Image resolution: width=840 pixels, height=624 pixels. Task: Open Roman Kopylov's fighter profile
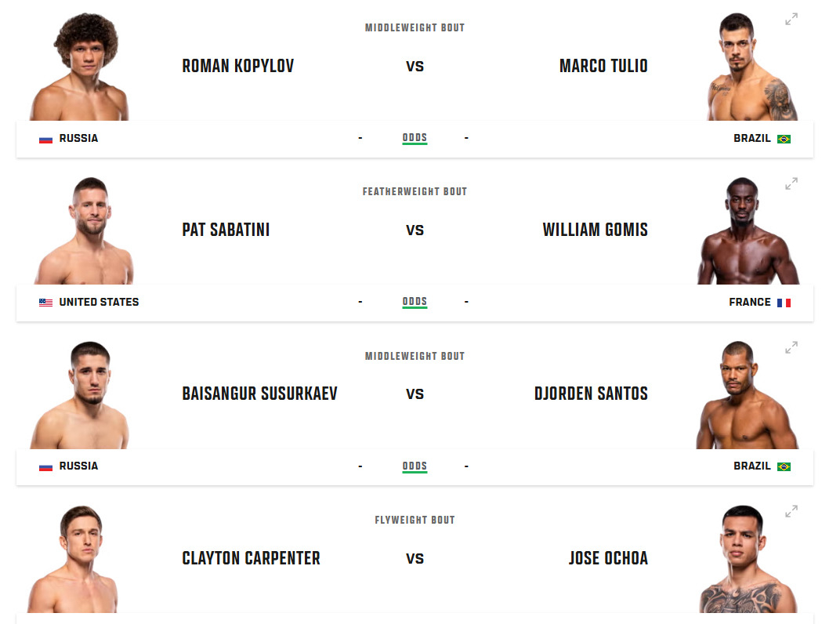click(x=237, y=66)
